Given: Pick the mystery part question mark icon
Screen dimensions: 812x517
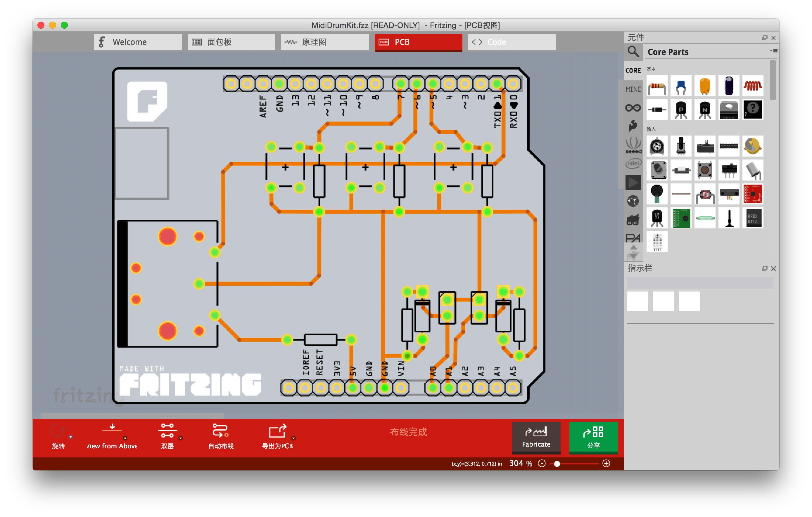Looking at the screenshot, I should click(x=752, y=110).
